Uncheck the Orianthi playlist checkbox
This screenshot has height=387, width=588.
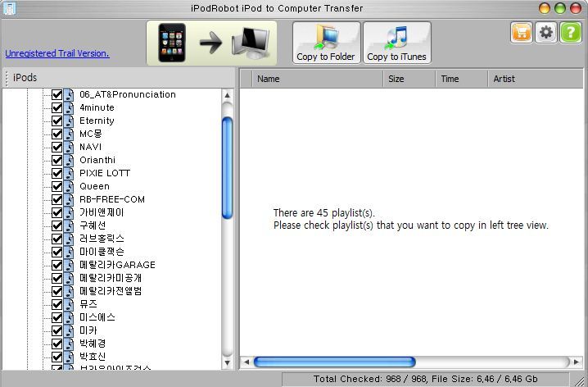[57, 160]
